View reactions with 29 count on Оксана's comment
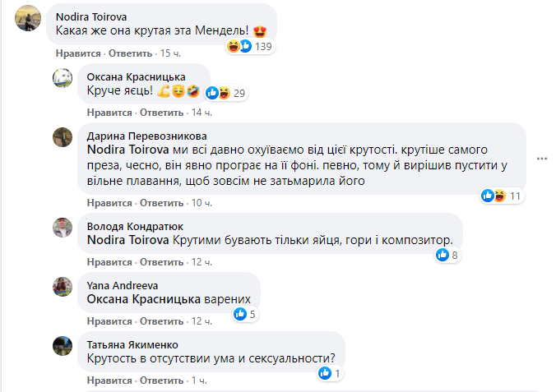 (x=226, y=93)
